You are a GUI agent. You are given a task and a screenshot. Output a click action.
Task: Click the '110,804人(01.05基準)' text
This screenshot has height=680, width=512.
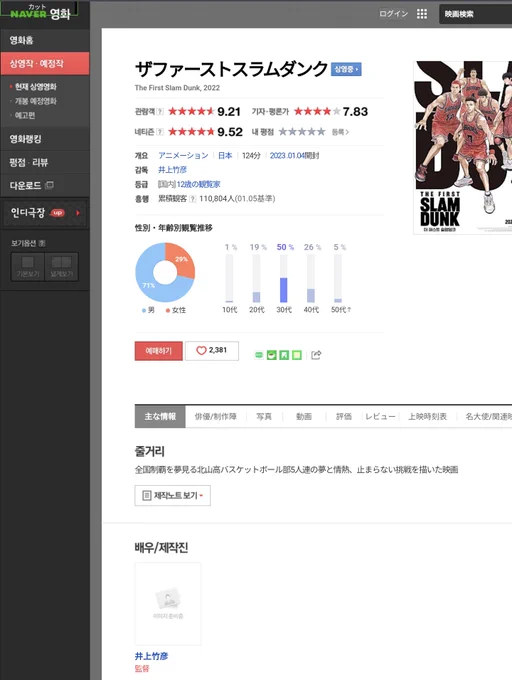pos(237,199)
